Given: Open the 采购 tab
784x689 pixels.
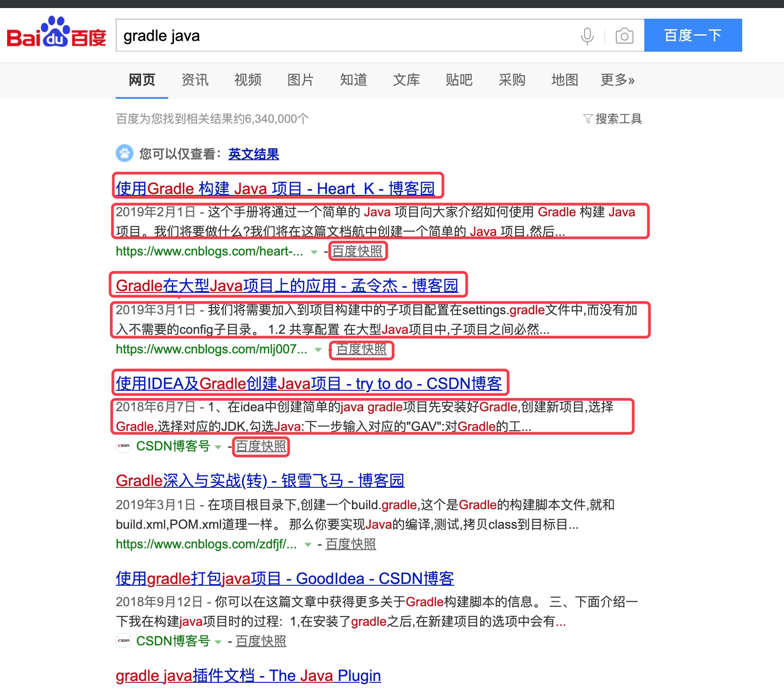Looking at the screenshot, I should [x=512, y=80].
